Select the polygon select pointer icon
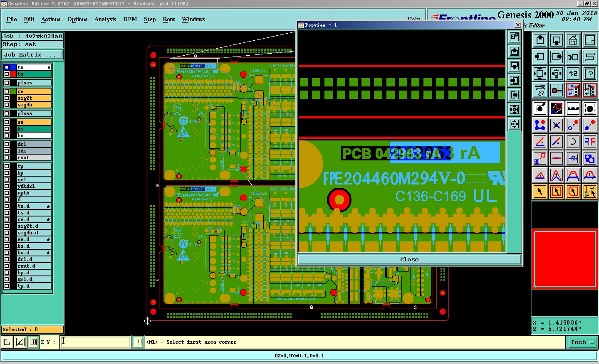 (x=573, y=192)
